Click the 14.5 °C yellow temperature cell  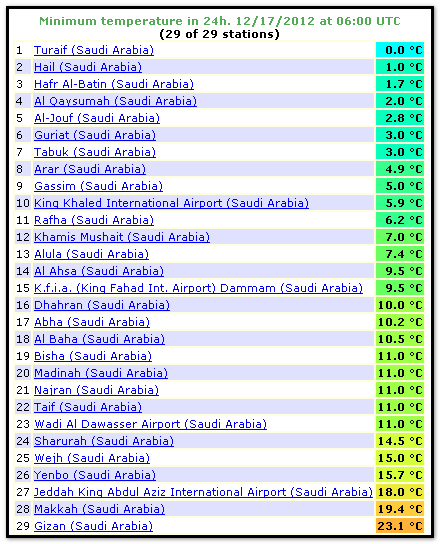point(400,441)
